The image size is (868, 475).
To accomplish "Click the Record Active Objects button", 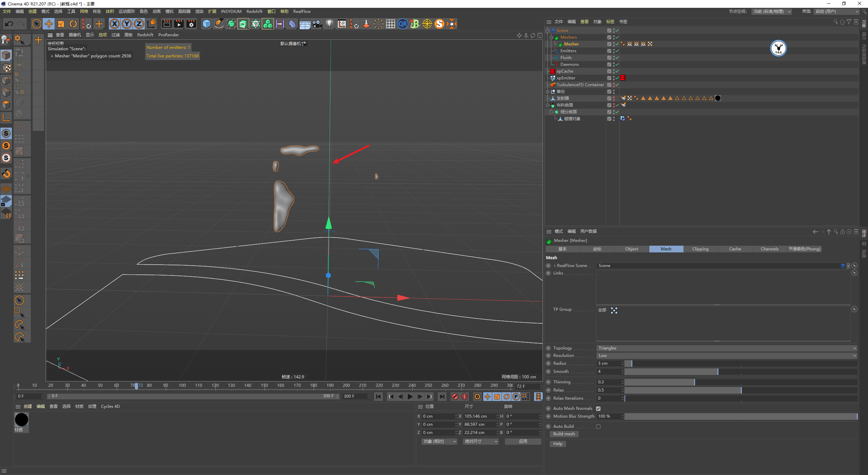I will pyautogui.click(x=455, y=396).
